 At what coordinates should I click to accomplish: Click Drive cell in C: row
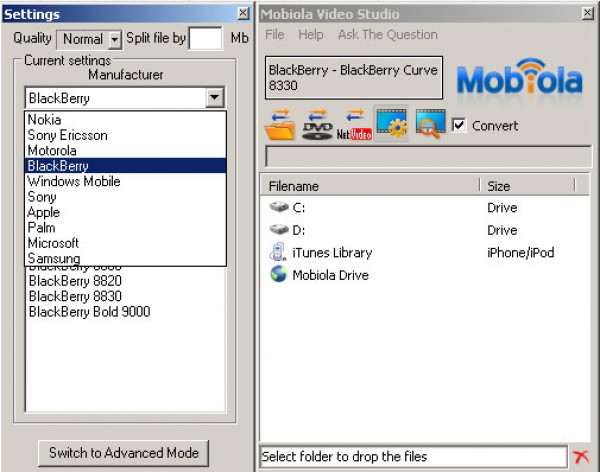click(x=502, y=207)
